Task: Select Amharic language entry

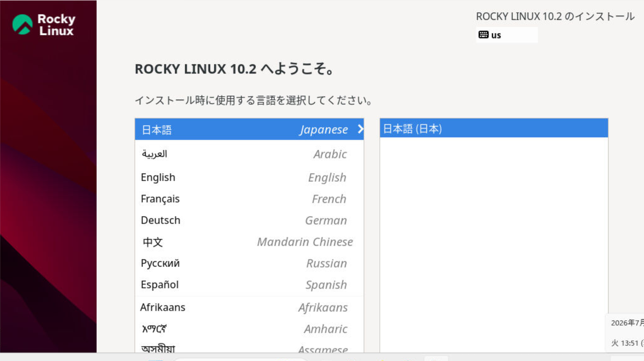Action: tap(249, 329)
